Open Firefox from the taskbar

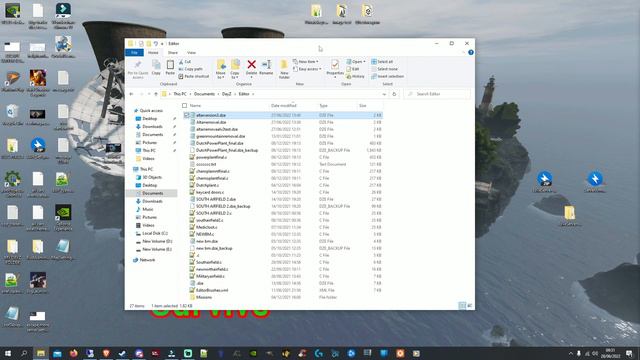(x=73, y=353)
